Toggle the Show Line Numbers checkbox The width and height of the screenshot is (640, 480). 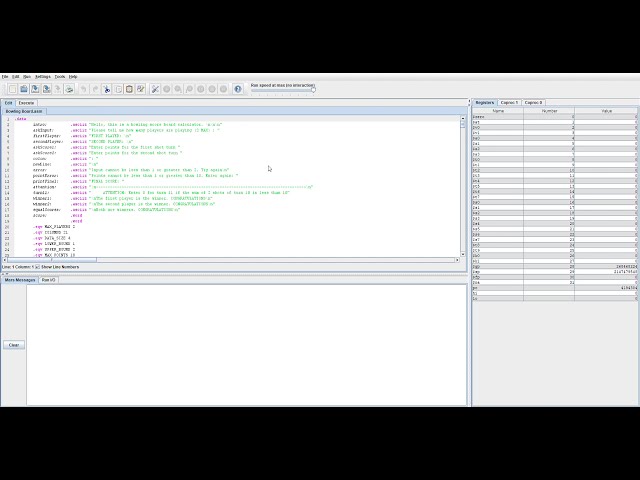pos(37,267)
